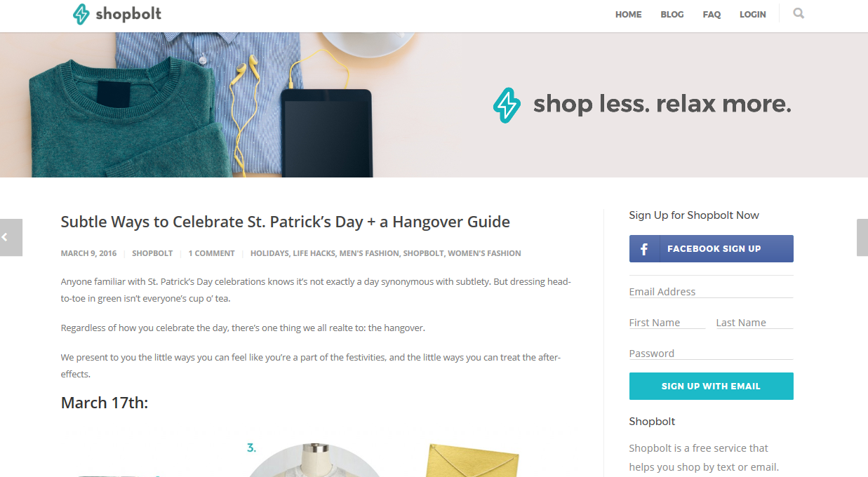Click the gold envelope clutch product image
Screen dimensions: 868x477
[x=474, y=460]
